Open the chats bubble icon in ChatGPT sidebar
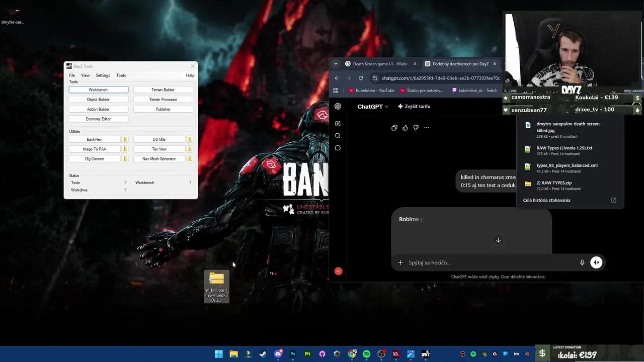The height and width of the screenshot is (362, 644). point(338,148)
